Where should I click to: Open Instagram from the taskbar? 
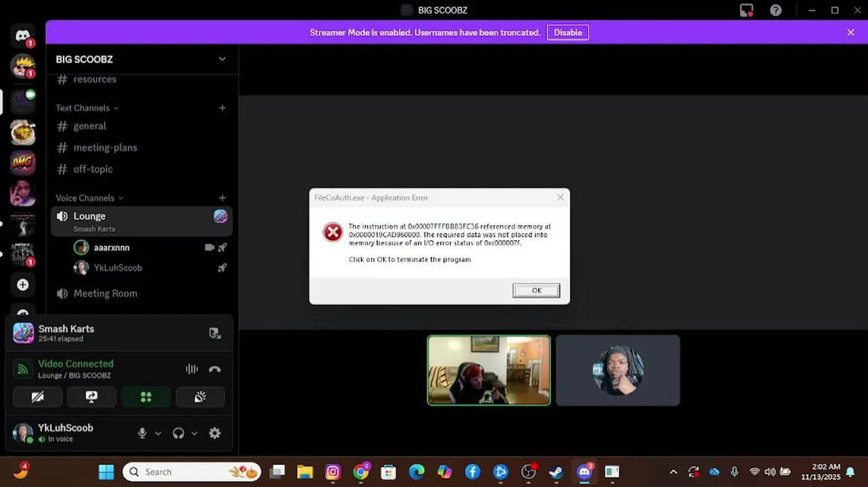(333, 471)
